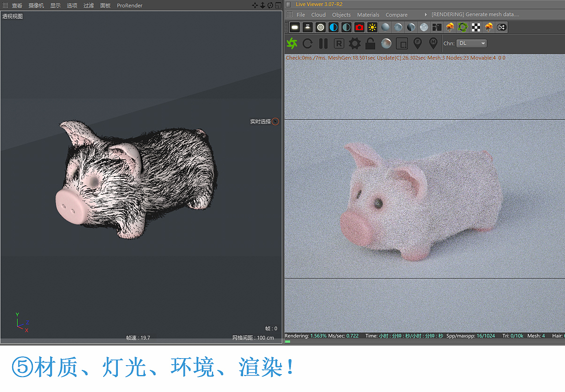The width and height of the screenshot is (565, 392).
Task: Click the checkerboard alpha background icon
Action: point(476,27)
